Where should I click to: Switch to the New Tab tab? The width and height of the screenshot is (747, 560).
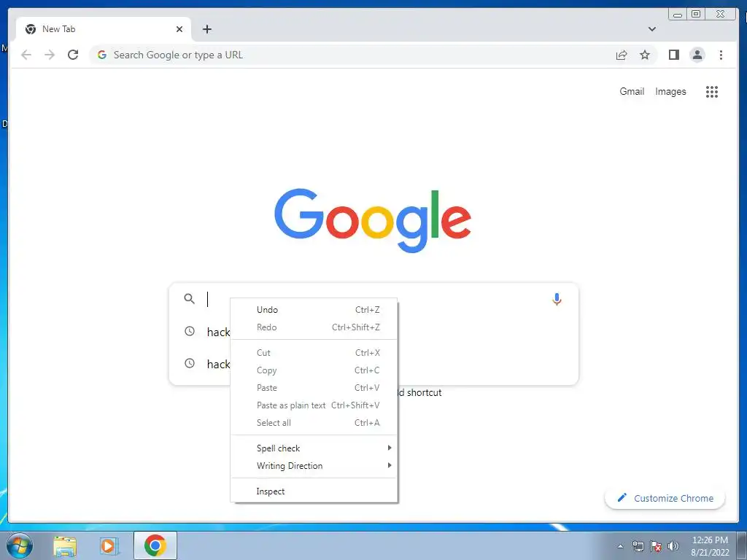104,29
